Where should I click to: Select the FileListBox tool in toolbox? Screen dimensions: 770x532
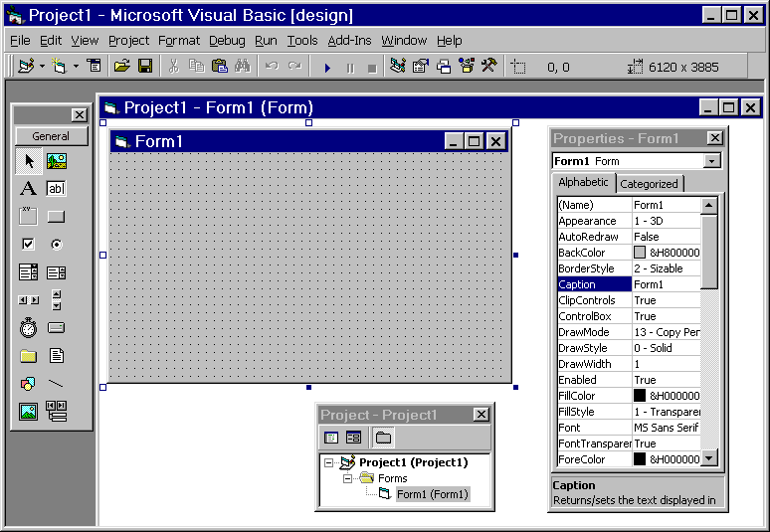[57, 355]
